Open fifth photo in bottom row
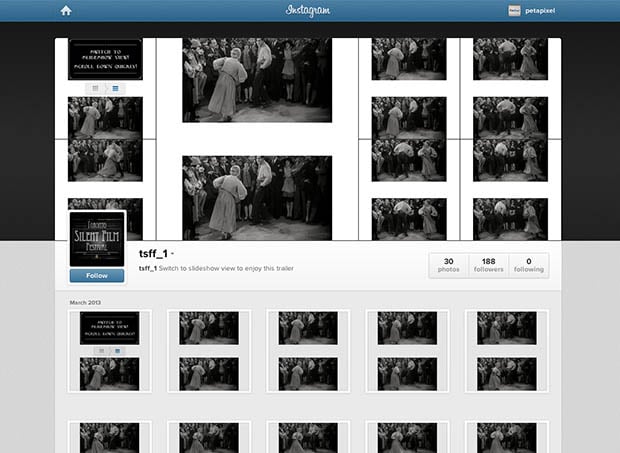The width and height of the screenshot is (620, 453). [x=507, y=437]
